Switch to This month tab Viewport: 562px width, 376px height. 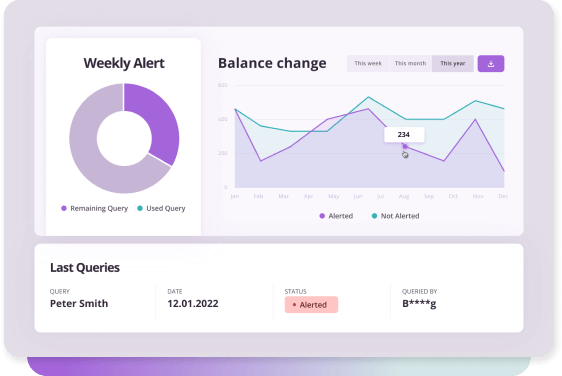tap(410, 63)
